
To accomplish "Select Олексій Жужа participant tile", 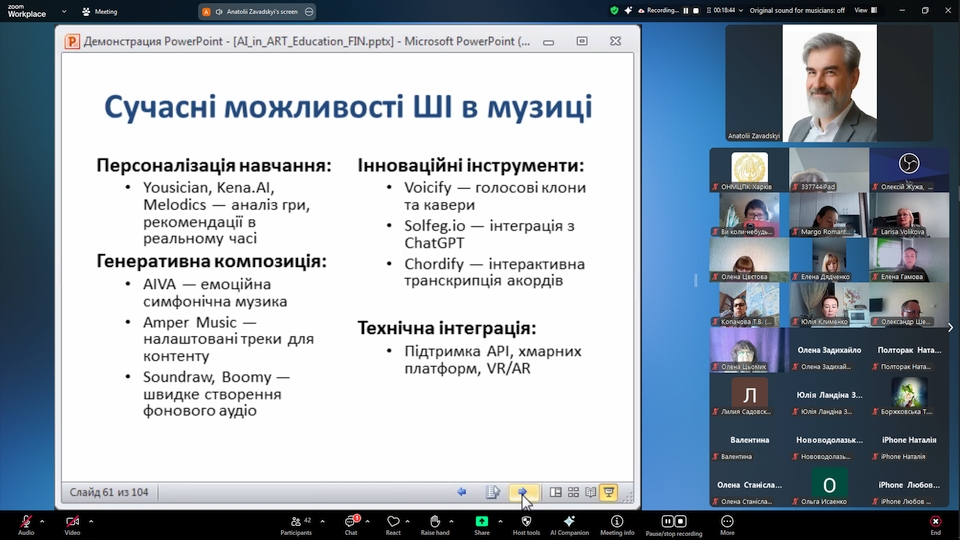I will [909, 170].
